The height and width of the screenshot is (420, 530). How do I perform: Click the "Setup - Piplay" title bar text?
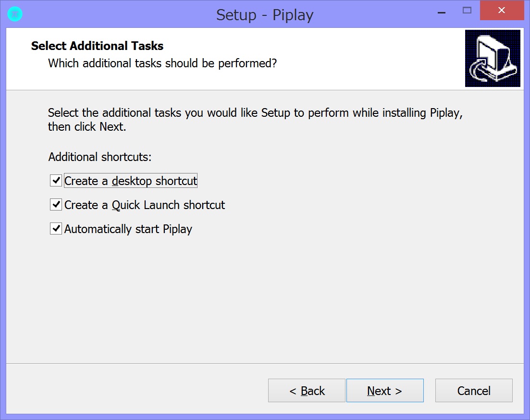coord(265,15)
